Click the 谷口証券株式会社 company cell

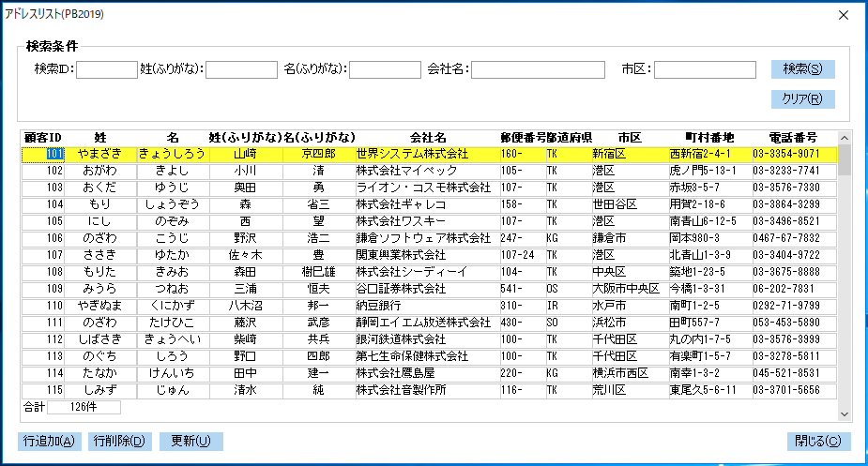427,289
